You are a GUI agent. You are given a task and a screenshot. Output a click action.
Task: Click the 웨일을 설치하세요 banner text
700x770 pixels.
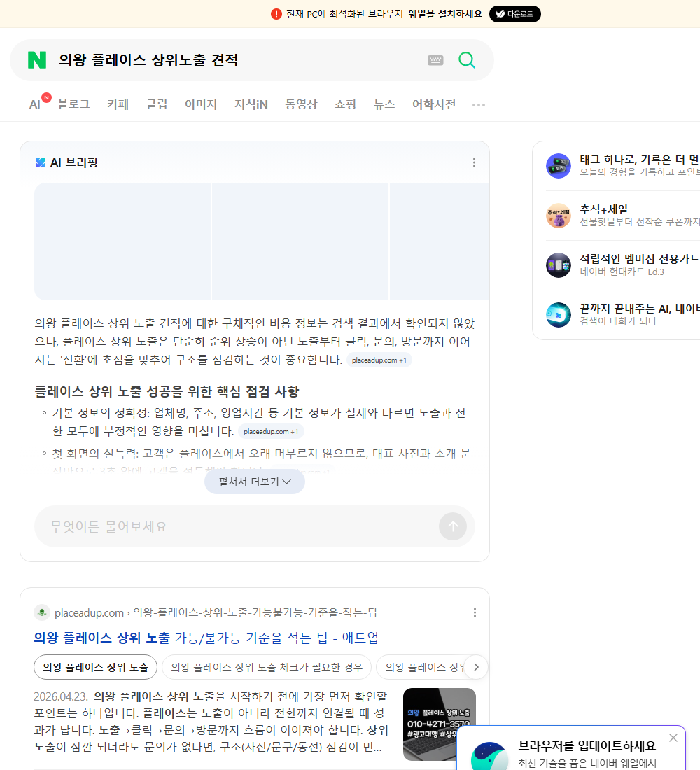(x=445, y=14)
